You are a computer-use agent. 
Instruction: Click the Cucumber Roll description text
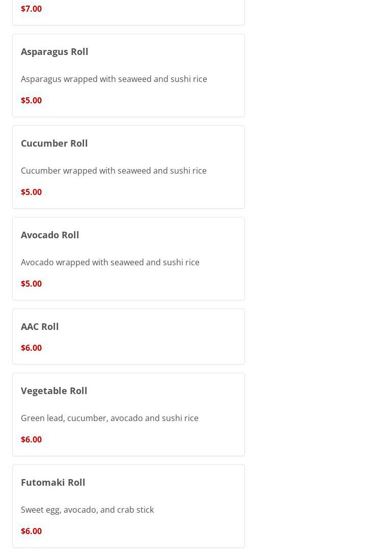(114, 171)
